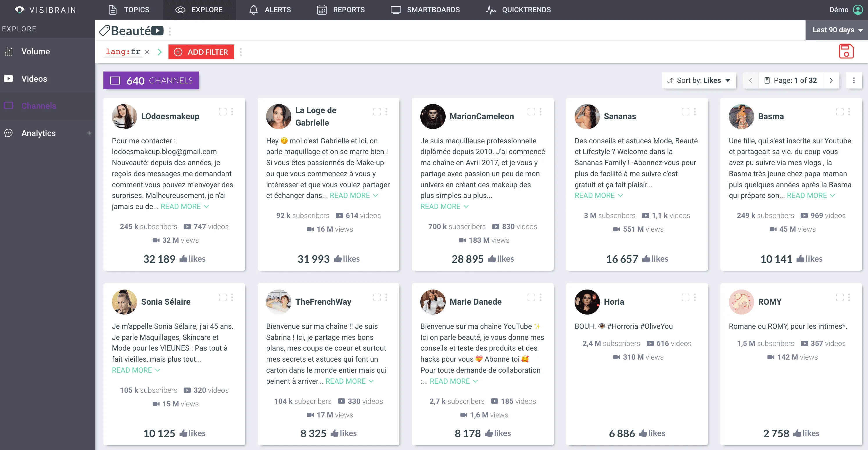Click the Volume bar chart icon

(x=8, y=51)
